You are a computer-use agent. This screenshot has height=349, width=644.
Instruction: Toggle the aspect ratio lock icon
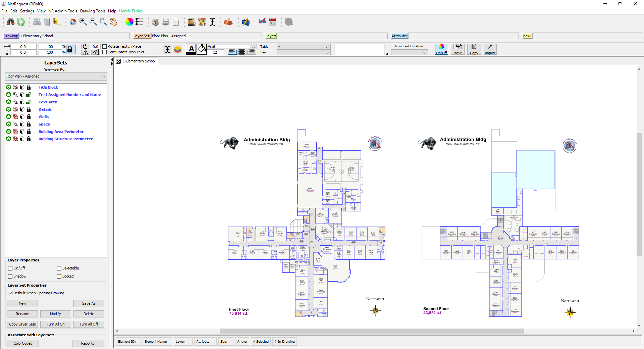coord(70,49)
